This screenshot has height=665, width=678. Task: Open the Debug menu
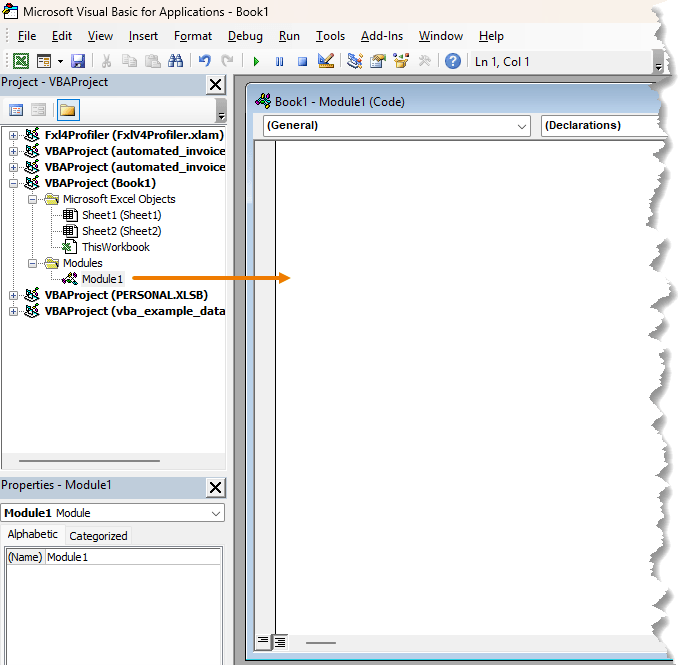(245, 36)
